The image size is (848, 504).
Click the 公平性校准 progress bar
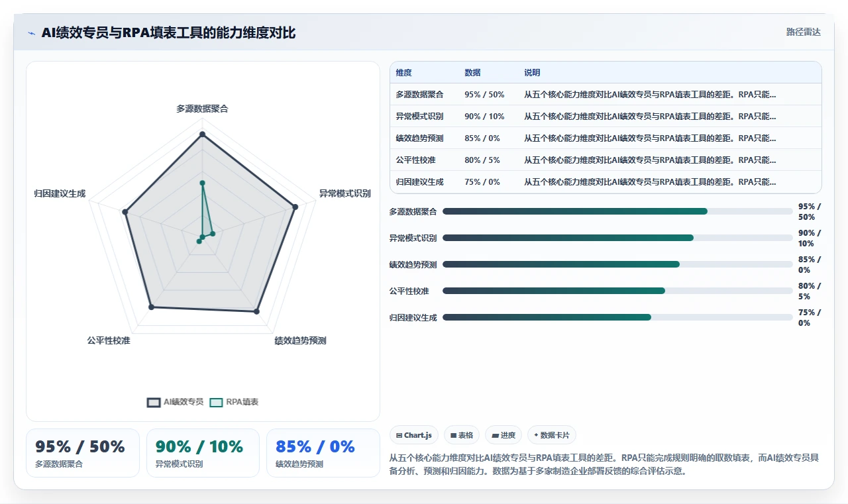tap(617, 291)
